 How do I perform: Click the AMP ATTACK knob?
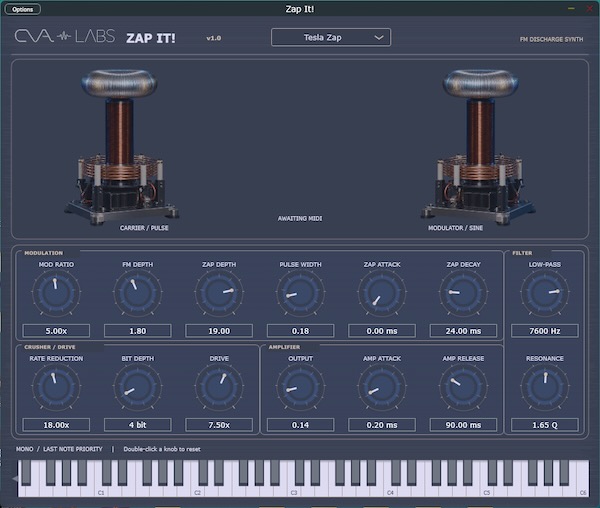382,387
